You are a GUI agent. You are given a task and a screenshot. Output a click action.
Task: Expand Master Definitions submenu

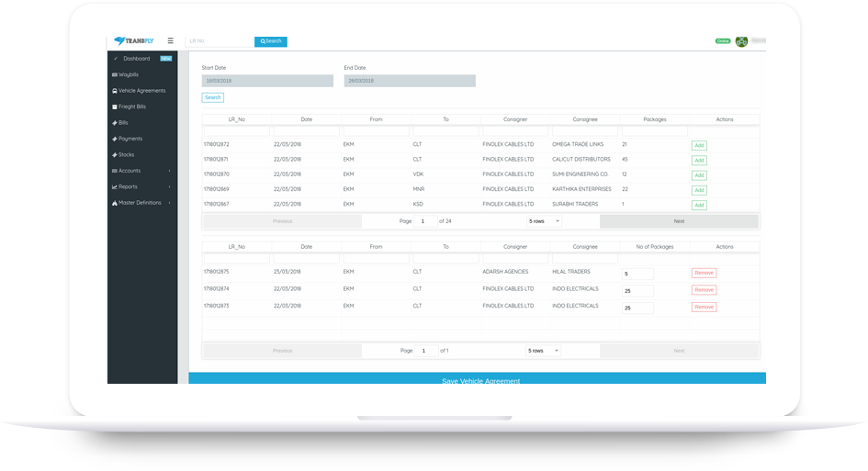coord(141,203)
